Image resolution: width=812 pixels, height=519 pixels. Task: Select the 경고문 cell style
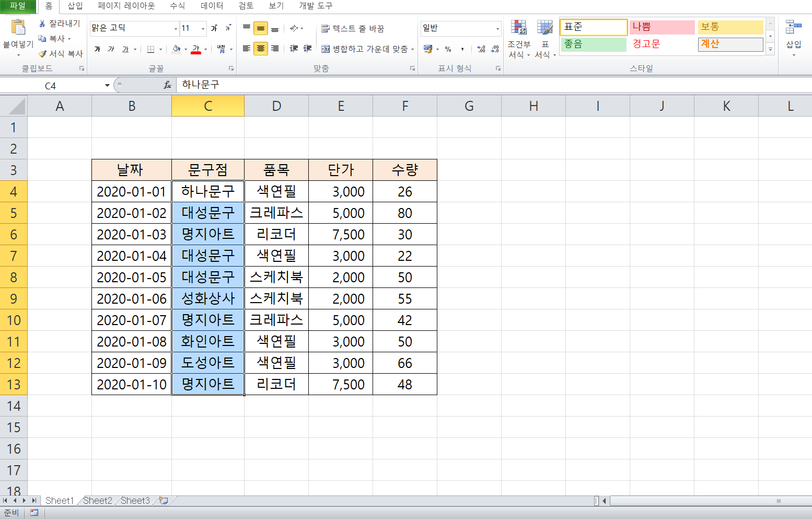[x=662, y=44]
